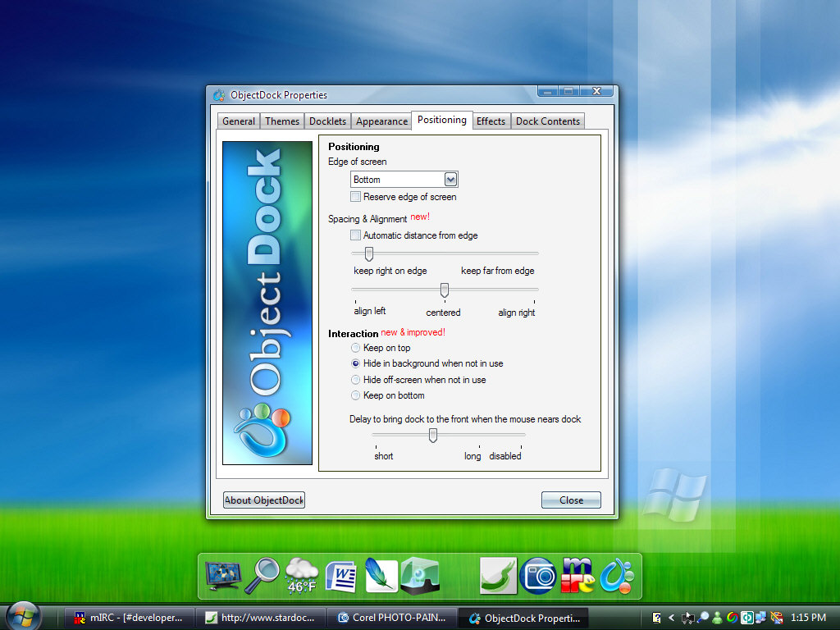
Task: Choose Hide off-screen when not in use
Action: pos(355,380)
